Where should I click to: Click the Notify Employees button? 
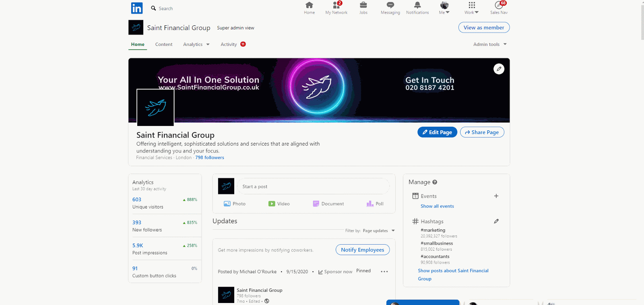click(363, 250)
